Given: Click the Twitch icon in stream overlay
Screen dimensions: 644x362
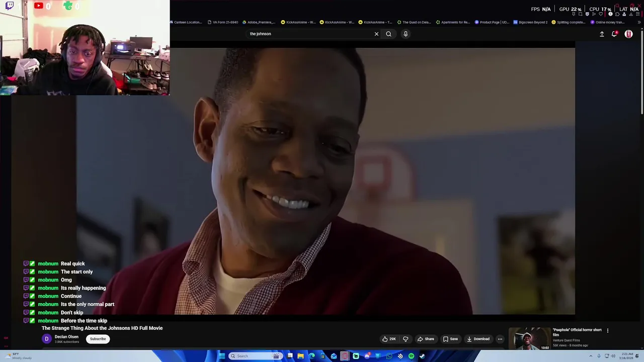Looking at the screenshot, I should tap(10, 6).
